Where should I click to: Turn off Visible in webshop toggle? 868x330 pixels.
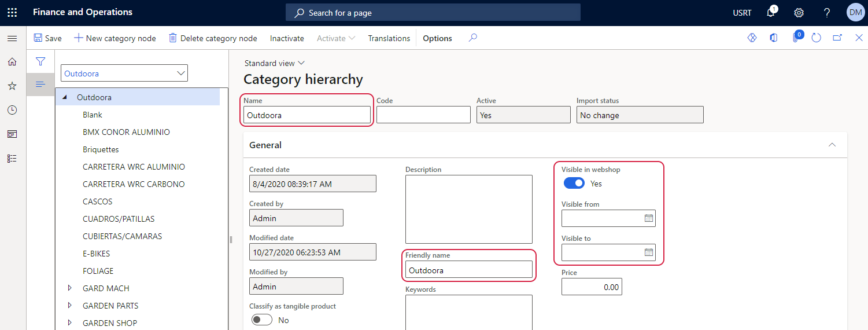tap(574, 184)
